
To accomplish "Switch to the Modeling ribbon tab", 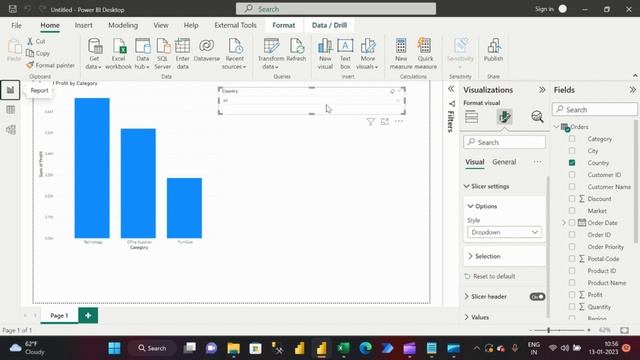I will pyautogui.click(x=123, y=25).
